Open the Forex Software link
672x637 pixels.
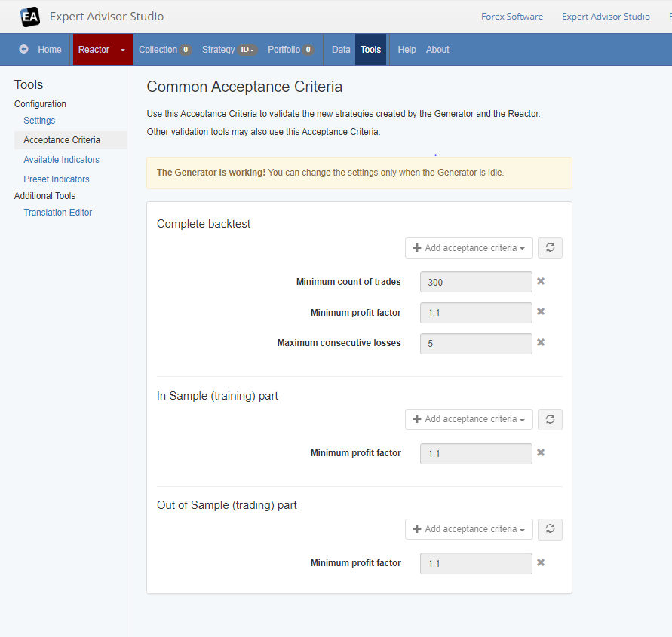(x=511, y=17)
